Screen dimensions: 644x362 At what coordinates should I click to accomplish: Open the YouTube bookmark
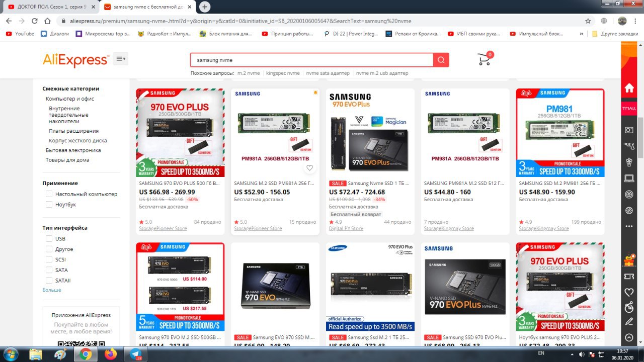coord(21,34)
